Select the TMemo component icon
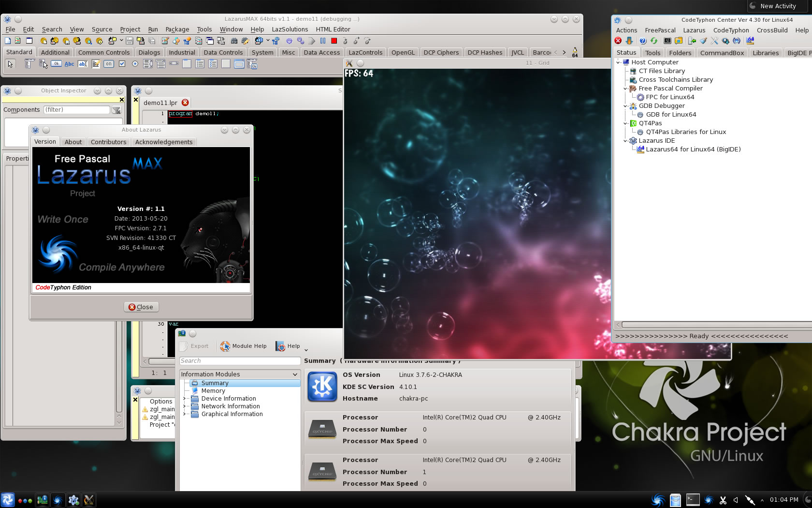 point(96,64)
